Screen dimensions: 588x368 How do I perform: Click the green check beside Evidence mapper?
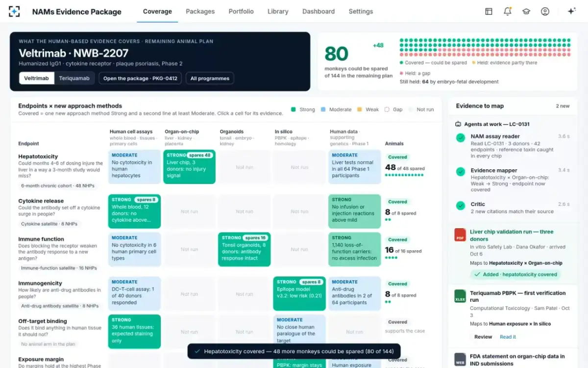click(461, 172)
